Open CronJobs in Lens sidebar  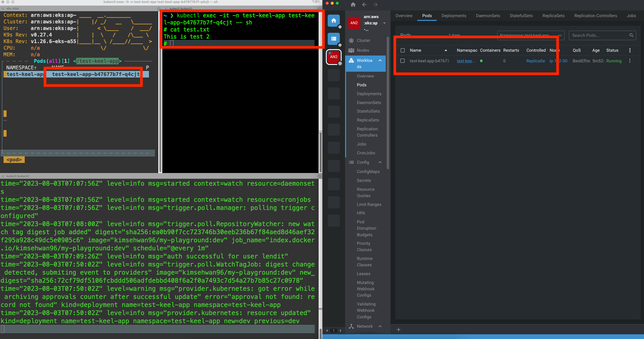(x=366, y=153)
